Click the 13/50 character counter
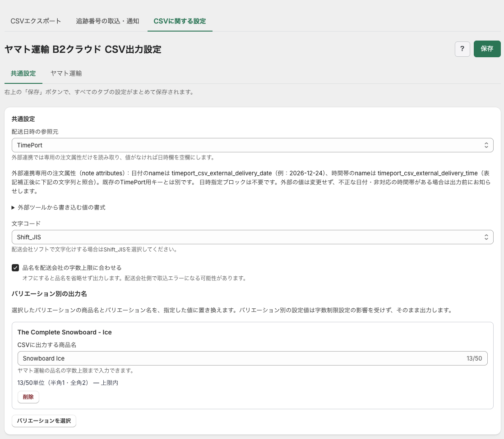Viewport: 504px width, 439px height. 474,358
